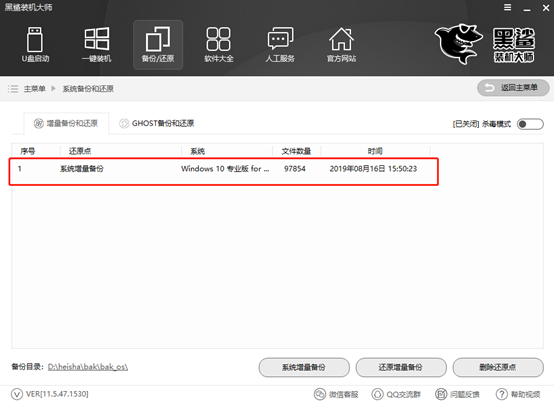This screenshot has height=402, width=554.
Task: Switch to GHOST备份和还原 tab
Action: point(157,123)
